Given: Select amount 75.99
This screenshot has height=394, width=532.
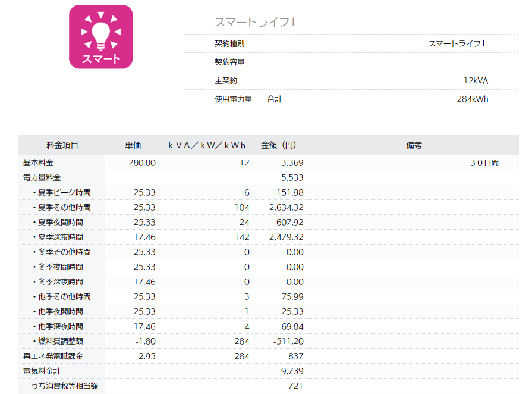Looking at the screenshot, I should click(x=292, y=297).
